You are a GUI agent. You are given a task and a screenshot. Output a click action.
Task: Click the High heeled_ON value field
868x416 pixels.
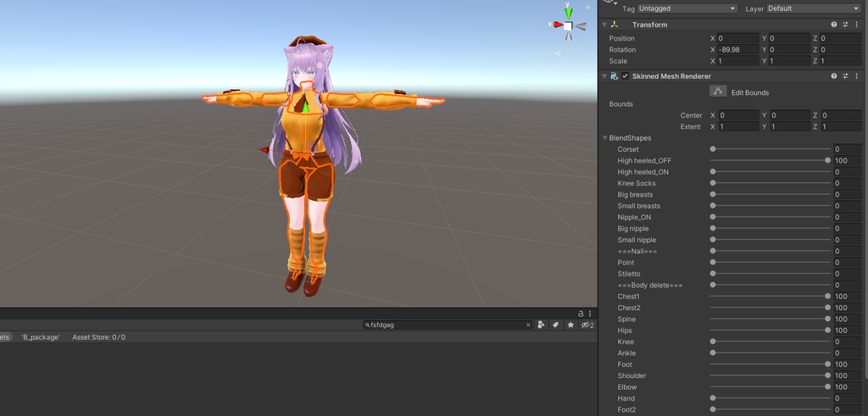(x=848, y=172)
